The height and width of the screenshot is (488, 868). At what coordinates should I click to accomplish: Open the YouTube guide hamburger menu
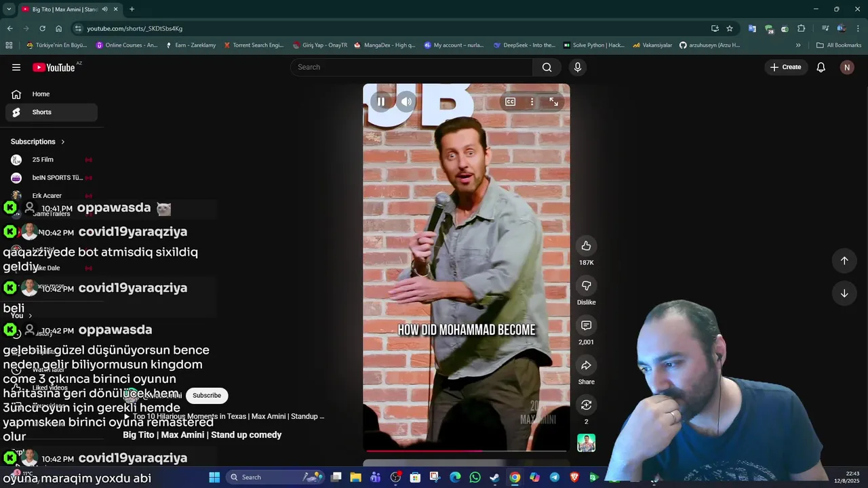point(16,67)
